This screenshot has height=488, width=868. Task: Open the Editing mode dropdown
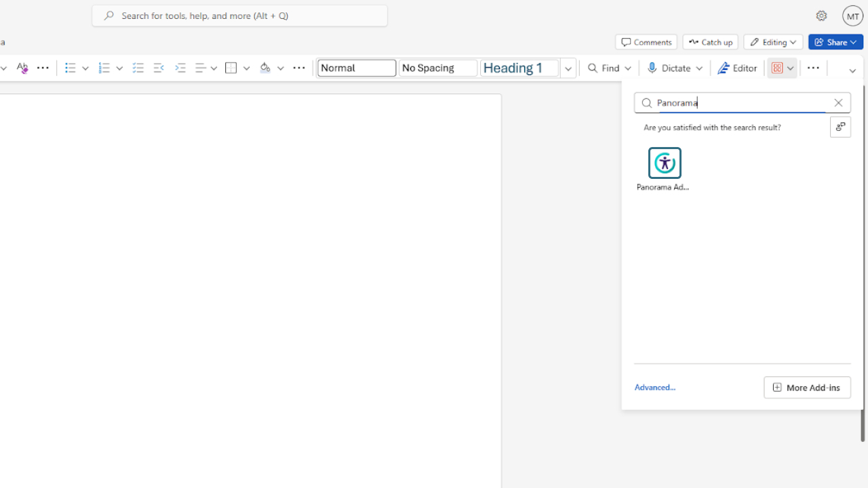coord(773,42)
